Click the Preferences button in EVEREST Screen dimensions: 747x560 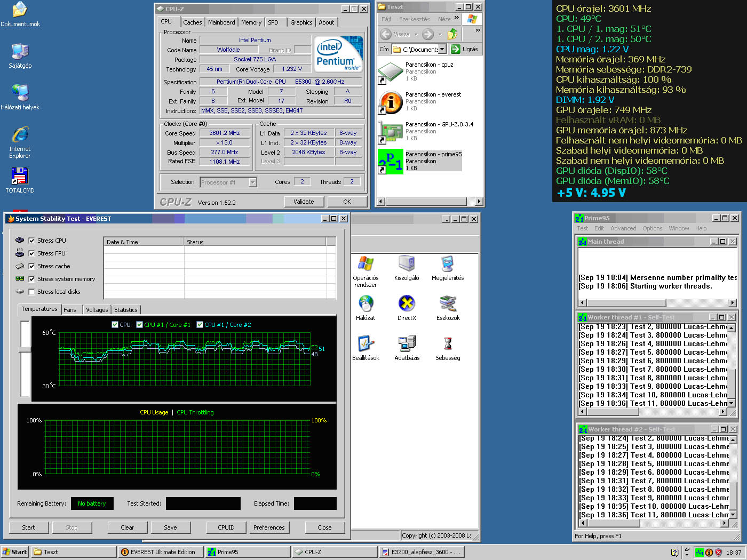(x=269, y=527)
